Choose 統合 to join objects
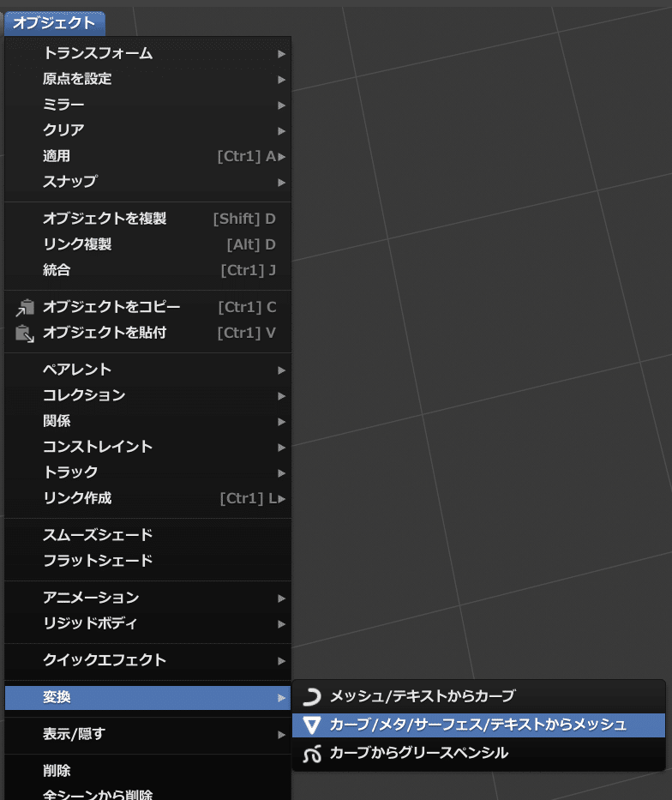Screen dimensions: 672x800 click(148, 270)
